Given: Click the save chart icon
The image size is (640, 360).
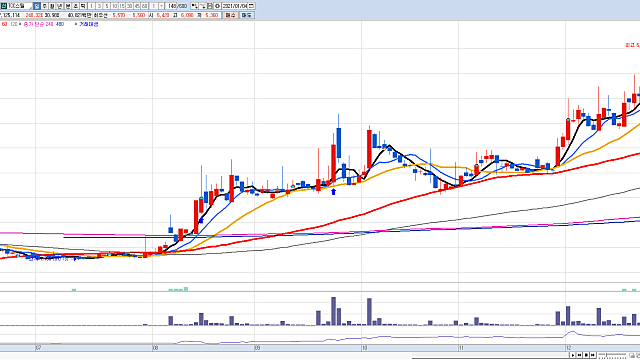Looking at the screenshot, I should [x=210, y=6].
